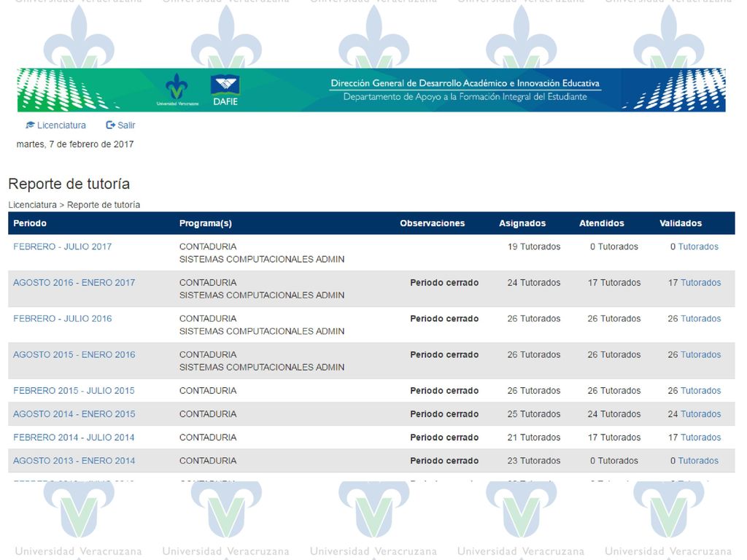747x560 pixels.
Task: Click the Reporte de tutoría page heading
Action: [x=69, y=184]
